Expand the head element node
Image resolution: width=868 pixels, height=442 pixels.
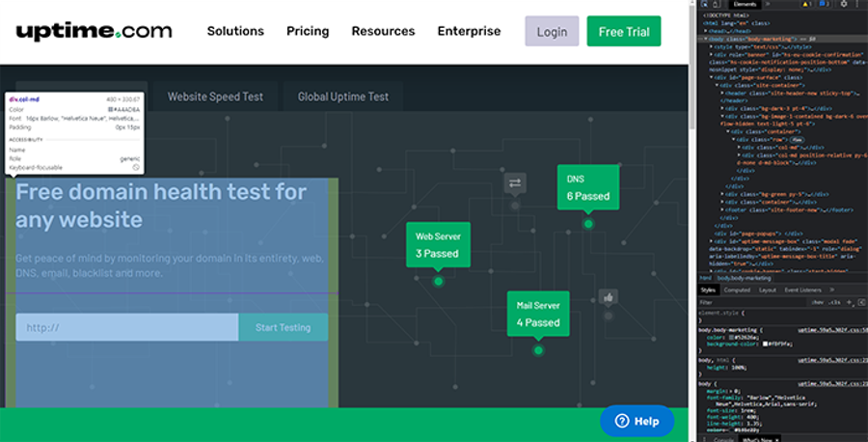click(706, 31)
